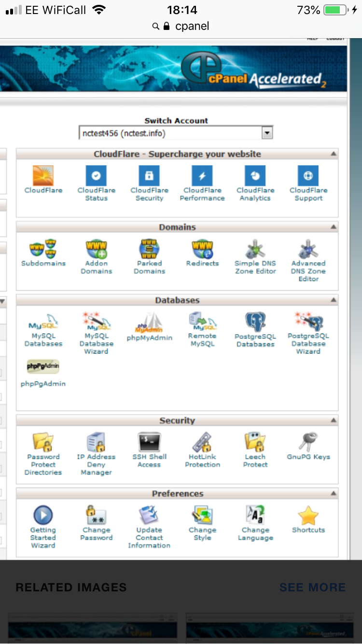362x644 pixels.
Task: Collapse the Preferences section
Action: [333, 493]
